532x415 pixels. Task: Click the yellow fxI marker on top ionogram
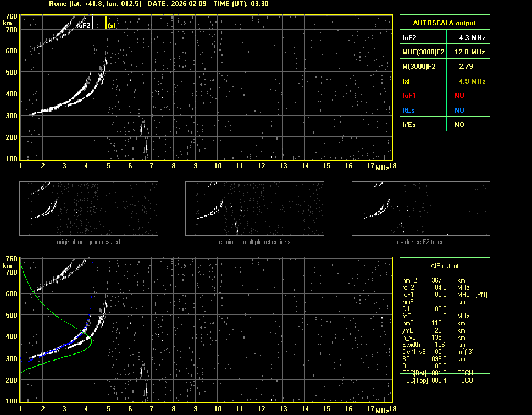click(x=106, y=22)
